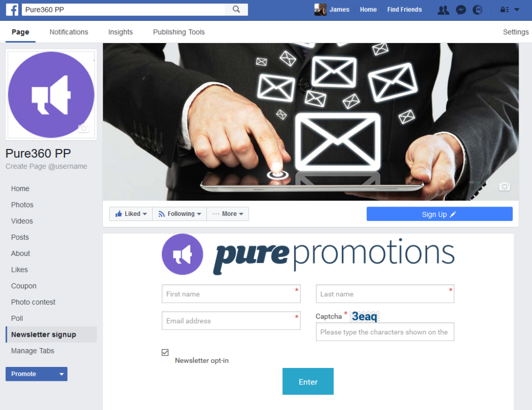Click the Enter button on the form
The height and width of the screenshot is (410, 532).
point(308,381)
